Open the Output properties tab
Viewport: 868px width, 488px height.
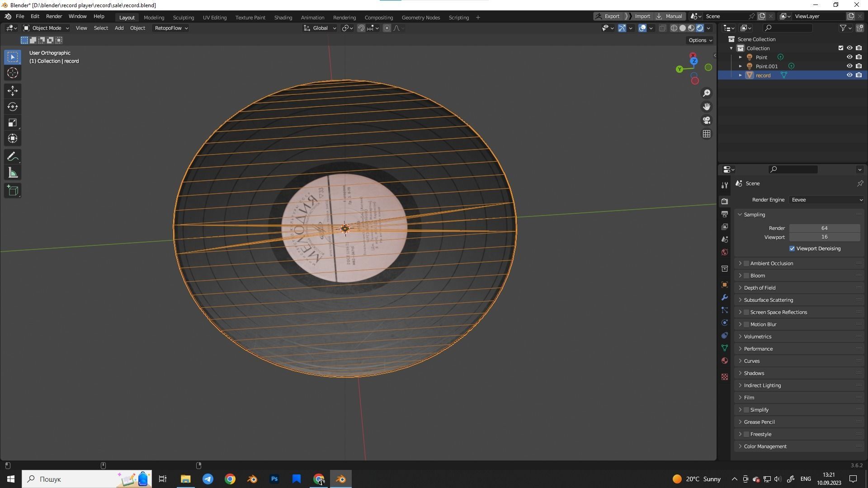(725, 214)
